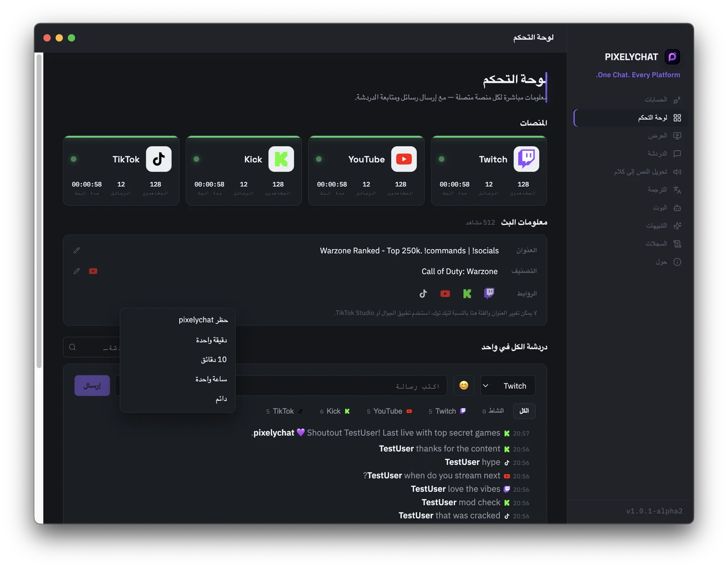Filter chat by Twitch tab
Screen dimensions: 728x569
coord(447,411)
